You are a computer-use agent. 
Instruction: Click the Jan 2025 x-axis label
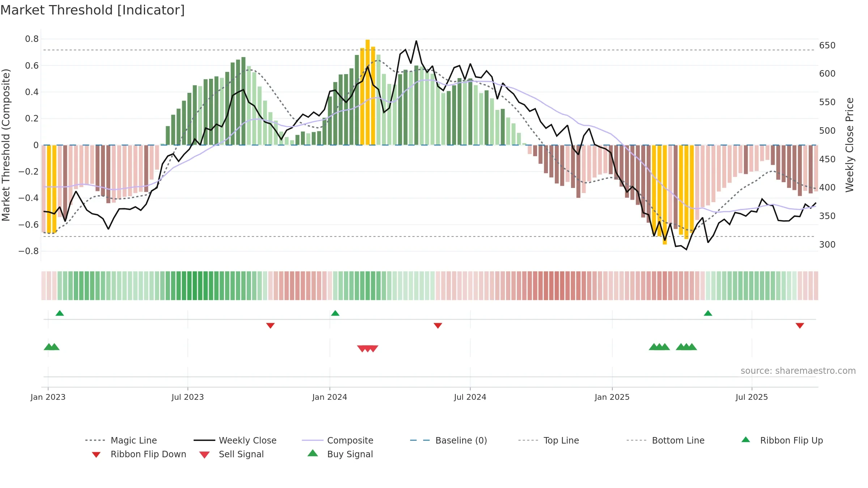point(612,397)
